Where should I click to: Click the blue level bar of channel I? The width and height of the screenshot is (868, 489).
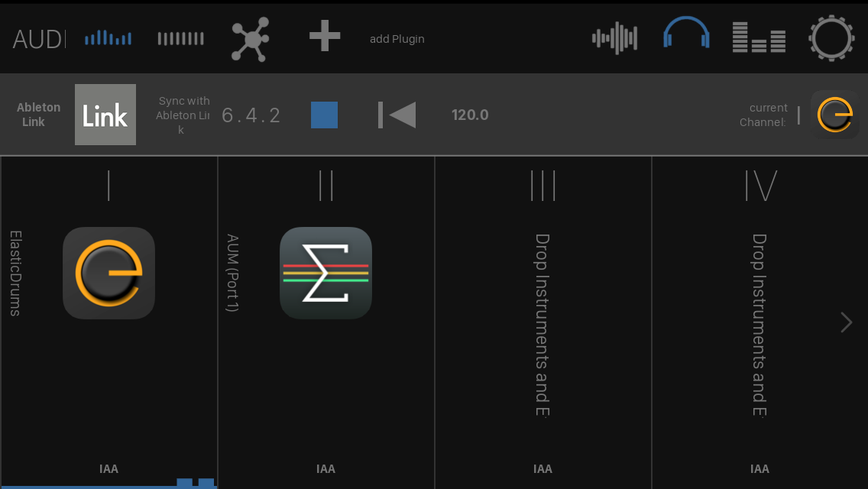108,484
